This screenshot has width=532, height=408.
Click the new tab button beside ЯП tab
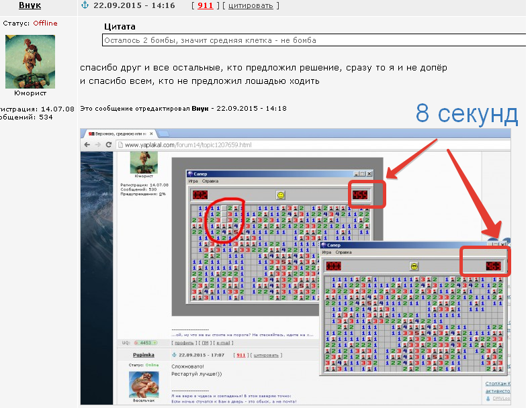[163, 134]
